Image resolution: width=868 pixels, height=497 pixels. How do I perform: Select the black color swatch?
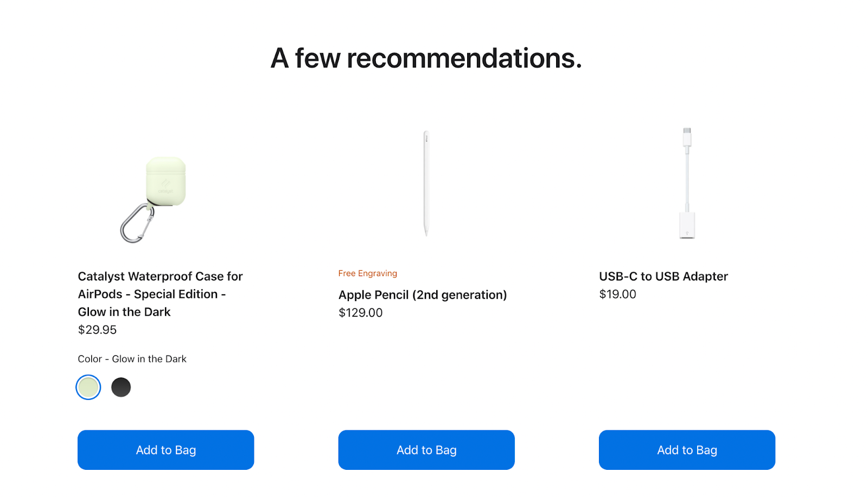121,387
